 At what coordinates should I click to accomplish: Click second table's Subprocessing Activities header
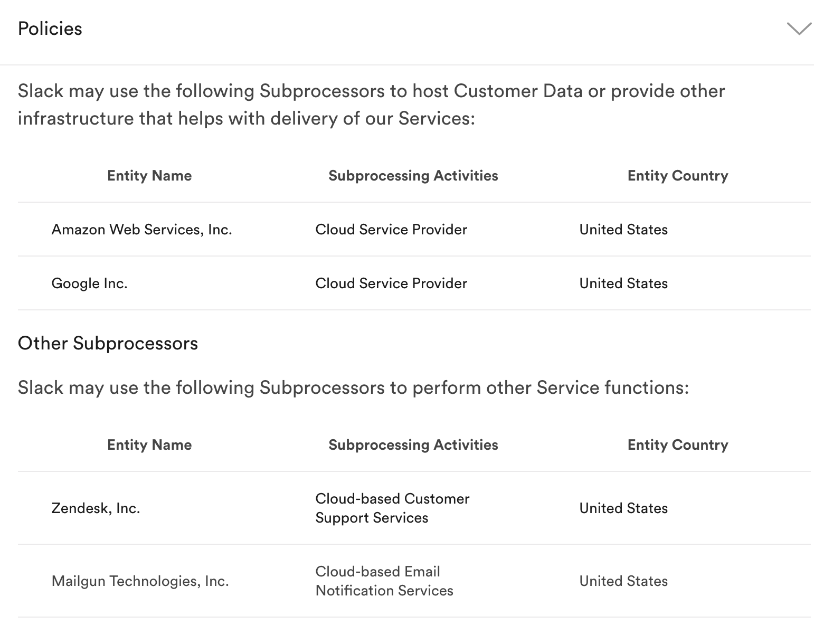(x=413, y=445)
